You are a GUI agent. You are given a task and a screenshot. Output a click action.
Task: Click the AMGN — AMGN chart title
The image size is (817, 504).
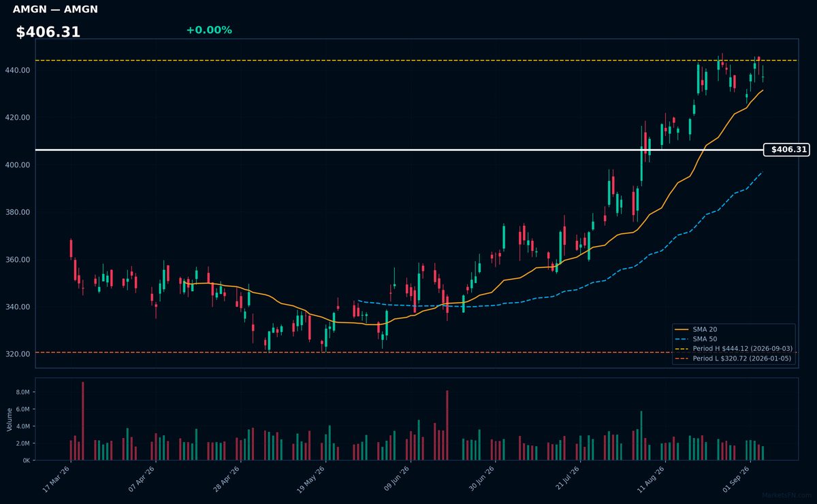point(55,10)
